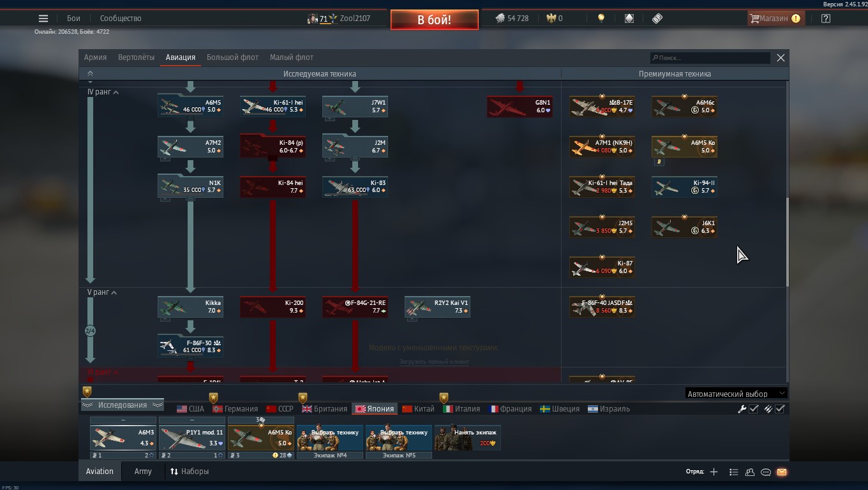The image size is (868, 490).
Task: Switch to the Малый флот tab
Action: coord(291,57)
